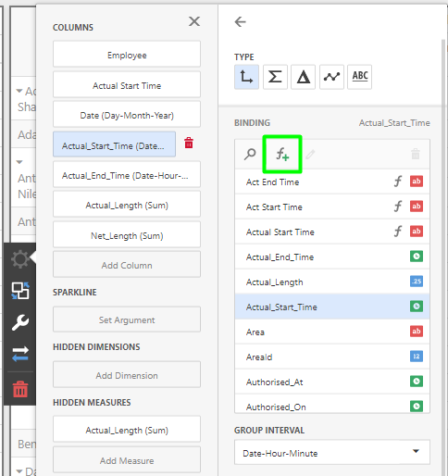
Task: Click the calculated field icon on Act End Time
Action: point(398,182)
